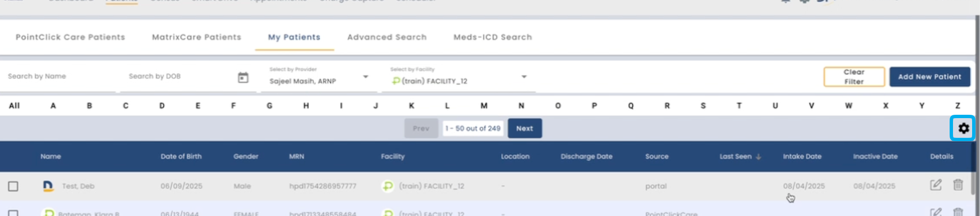The height and width of the screenshot is (216, 980).
Task: Click the facility icon in Test, Deb row
Action: tap(388, 186)
